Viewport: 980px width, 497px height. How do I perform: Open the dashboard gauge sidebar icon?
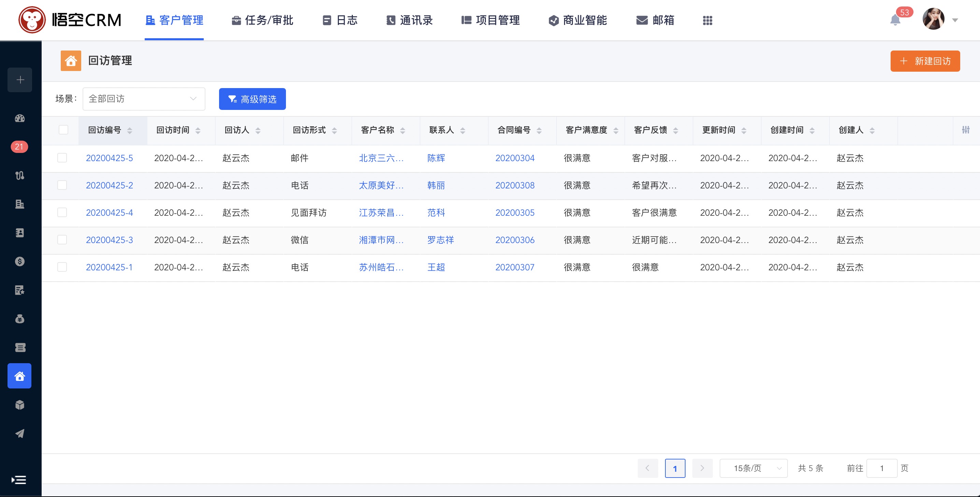coord(20,118)
